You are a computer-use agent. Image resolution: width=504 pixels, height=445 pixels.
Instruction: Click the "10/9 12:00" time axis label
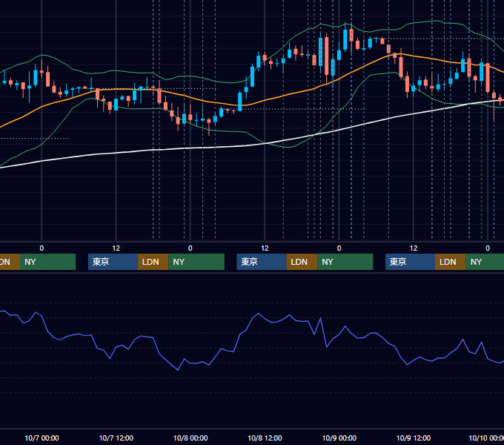tap(414, 438)
